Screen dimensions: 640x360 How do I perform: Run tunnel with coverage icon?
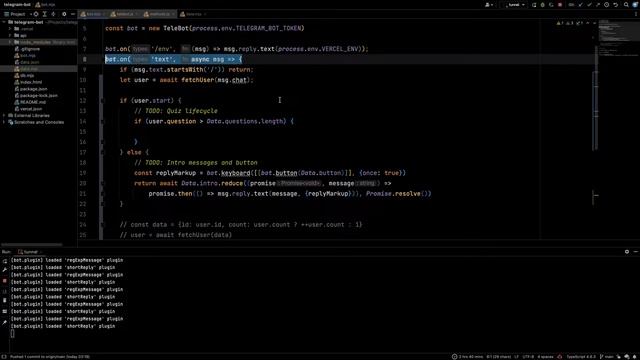(x=551, y=5)
